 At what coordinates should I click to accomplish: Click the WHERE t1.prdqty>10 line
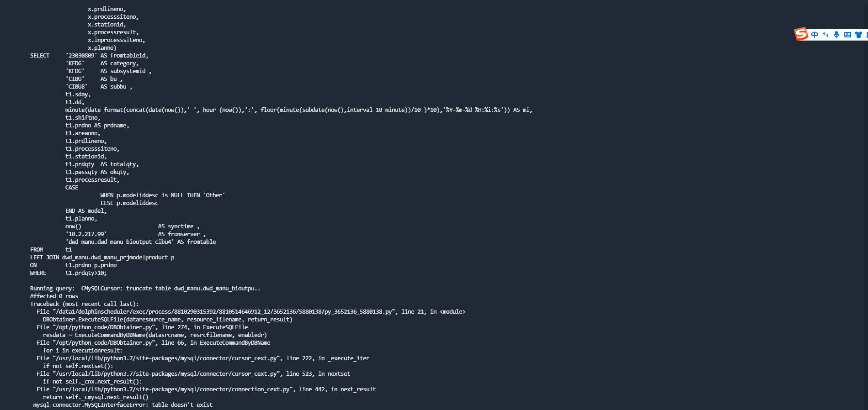point(68,273)
